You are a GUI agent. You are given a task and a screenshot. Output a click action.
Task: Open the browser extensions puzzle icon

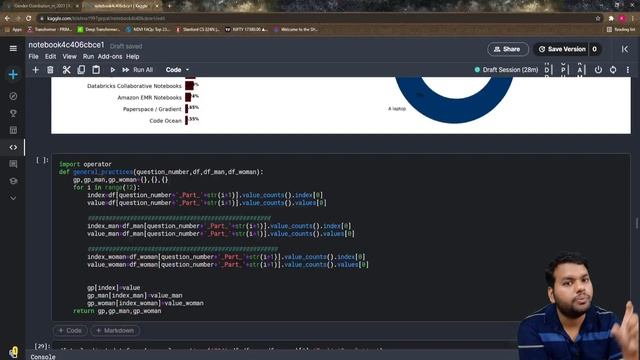click(611, 18)
